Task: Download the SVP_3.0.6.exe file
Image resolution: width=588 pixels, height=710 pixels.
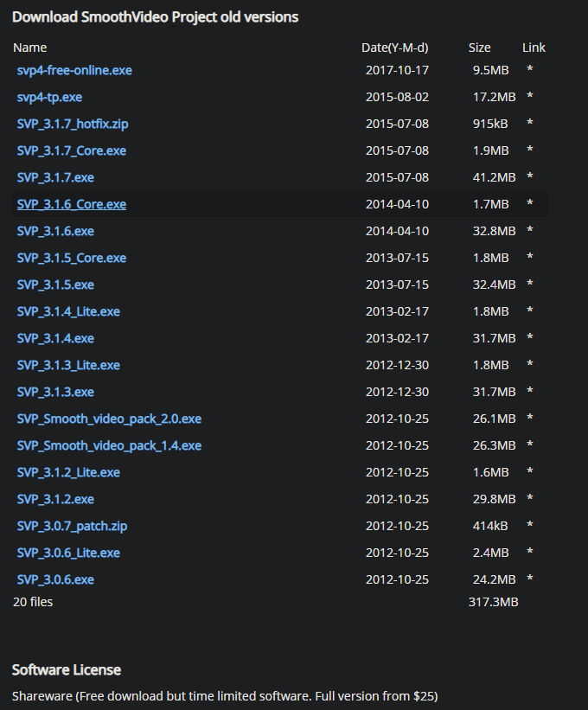Action: (55, 579)
